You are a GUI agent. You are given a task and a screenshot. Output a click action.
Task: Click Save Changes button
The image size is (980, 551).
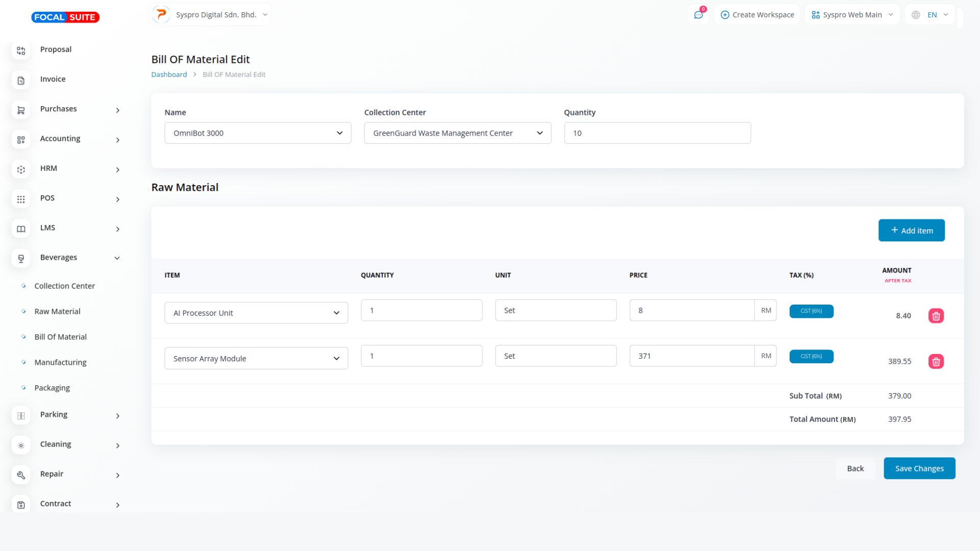[919, 468]
